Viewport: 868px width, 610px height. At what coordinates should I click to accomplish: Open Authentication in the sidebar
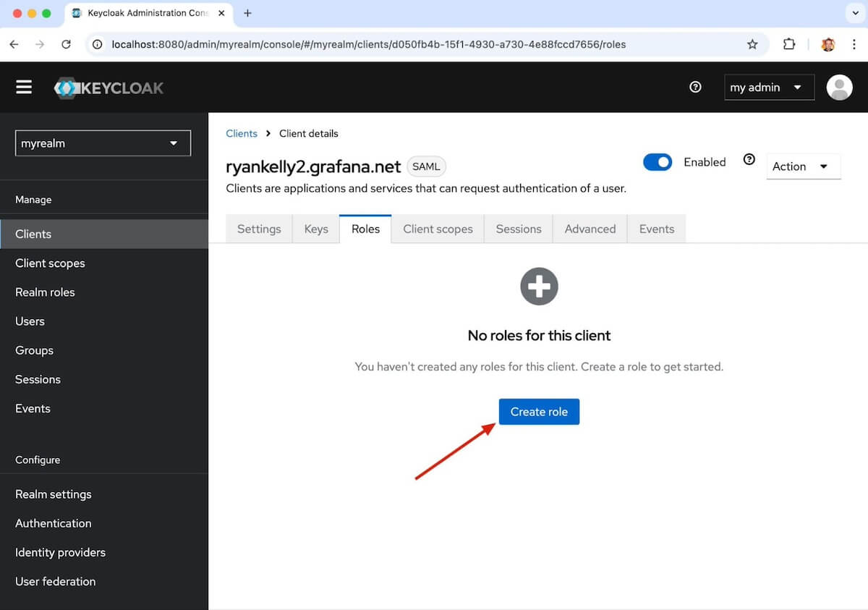pos(104,523)
